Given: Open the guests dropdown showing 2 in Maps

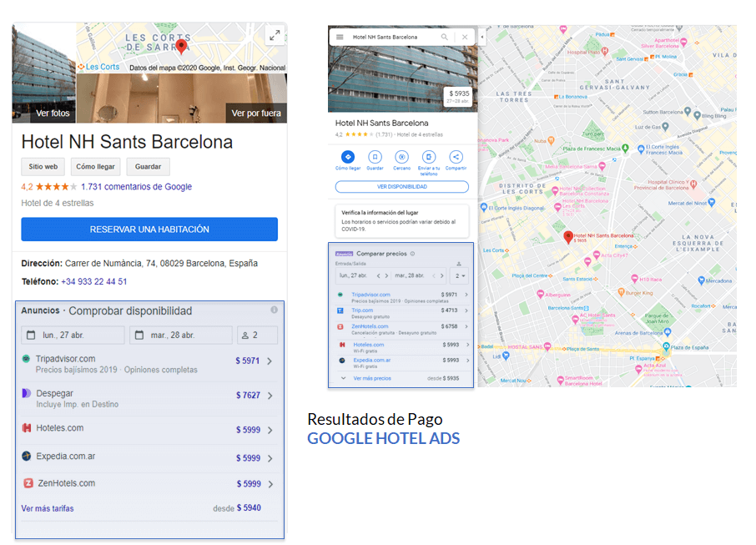Looking at the screenshot, I should [x=460, y=276].
